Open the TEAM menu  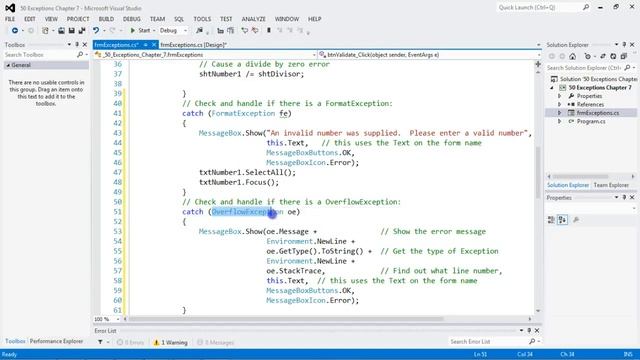(158, 19)
